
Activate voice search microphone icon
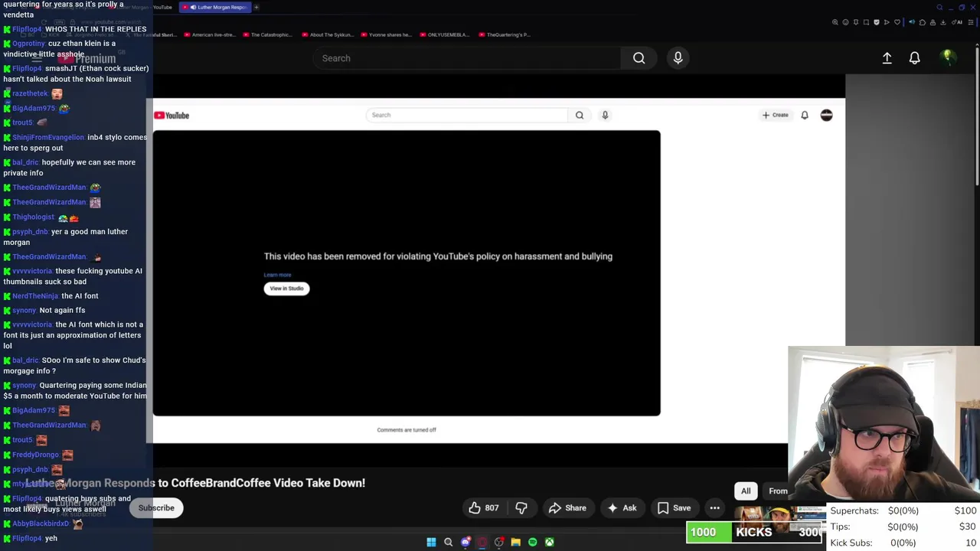pos(678,58)
